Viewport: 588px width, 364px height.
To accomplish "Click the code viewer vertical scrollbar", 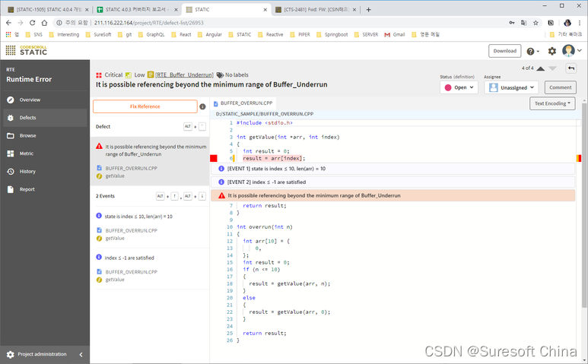I will [585, 206].
